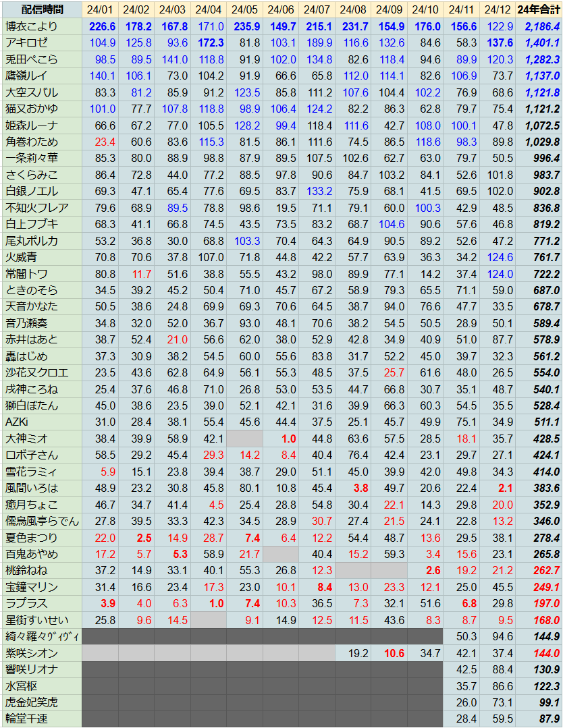Select the 24/01 column header
Screen dimensions: 563x728
pyautogui.click(x=100, y=9)
